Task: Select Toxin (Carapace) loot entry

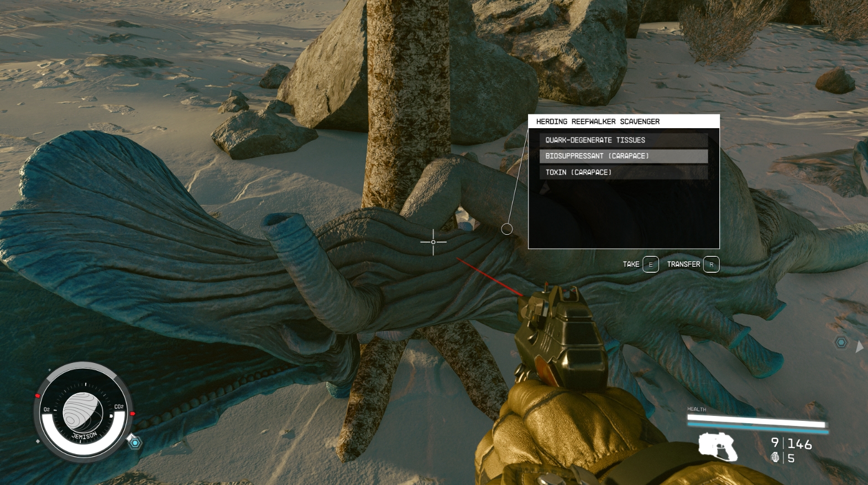Action: click(x=623, y=172)
